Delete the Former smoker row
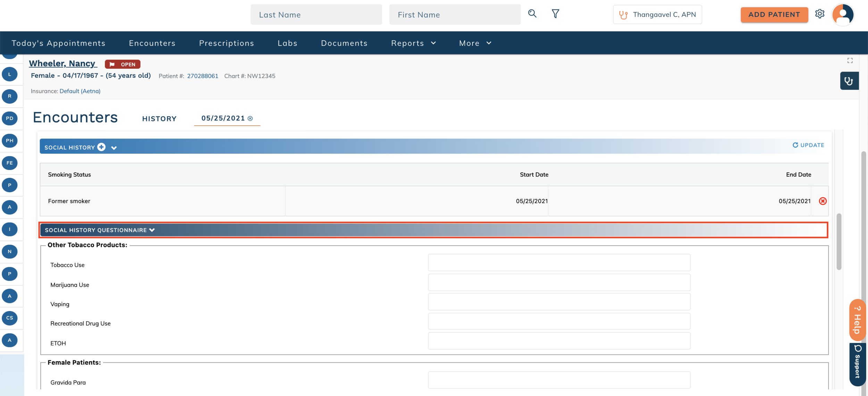This screenshot has width=868, height=396. coord(823,201)
